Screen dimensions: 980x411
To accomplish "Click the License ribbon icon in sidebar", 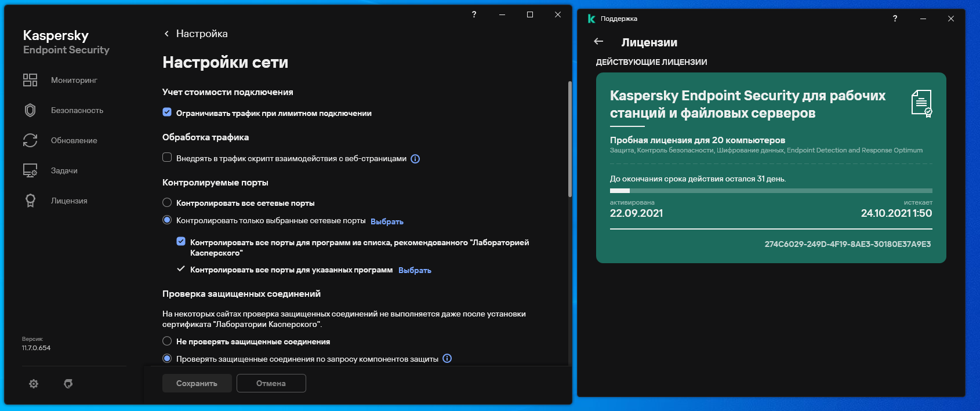I will coord(30,201).
